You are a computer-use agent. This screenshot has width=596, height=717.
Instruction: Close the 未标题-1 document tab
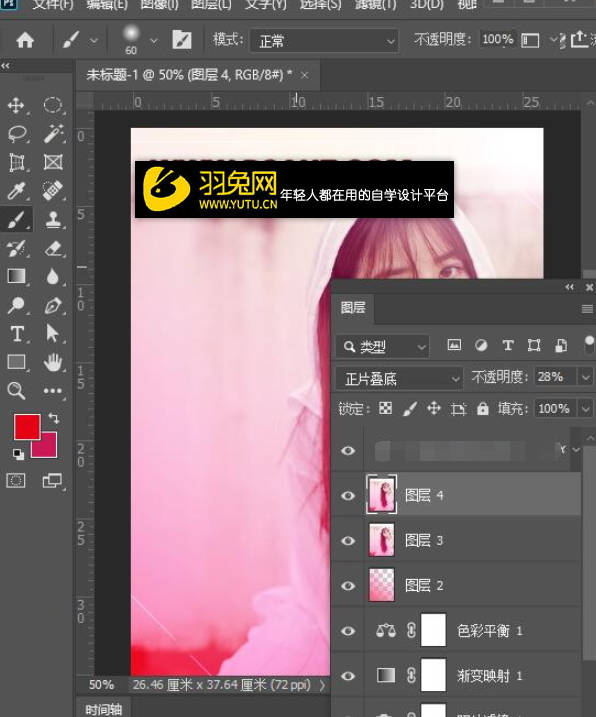305,75
